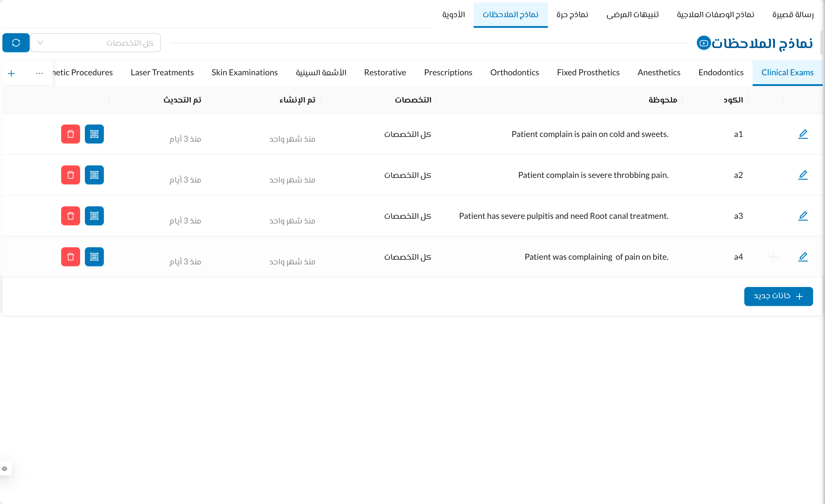Toggle the eye icon at bottom left
Image resolution: width=825 pixels, height=504 pixels.
tap(5, 468)
